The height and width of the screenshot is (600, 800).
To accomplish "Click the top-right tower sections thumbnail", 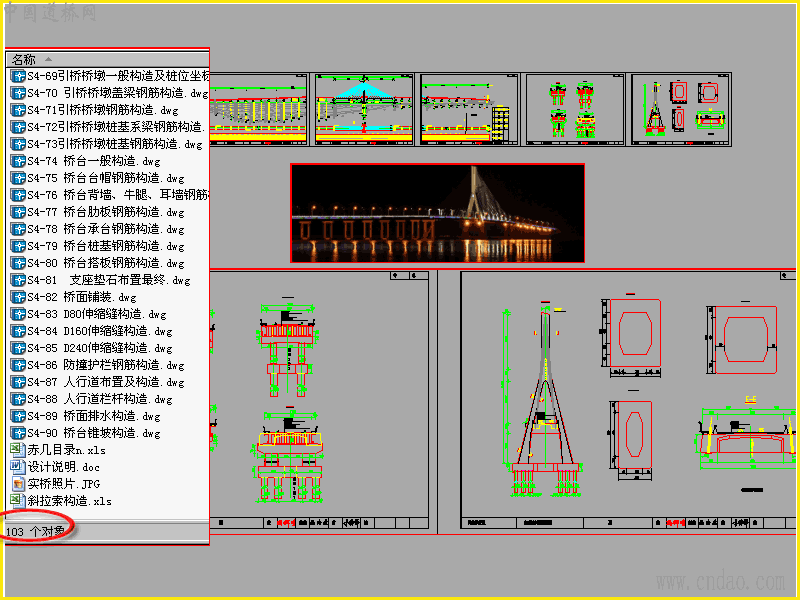I will click(x=681, y=109).
